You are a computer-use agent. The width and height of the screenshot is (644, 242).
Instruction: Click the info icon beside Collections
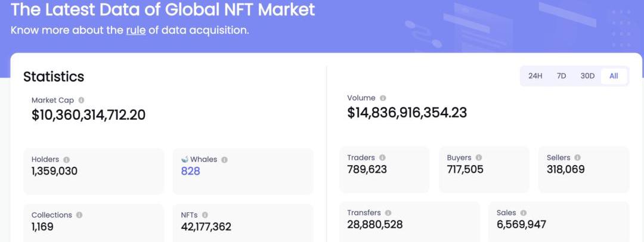79,215
